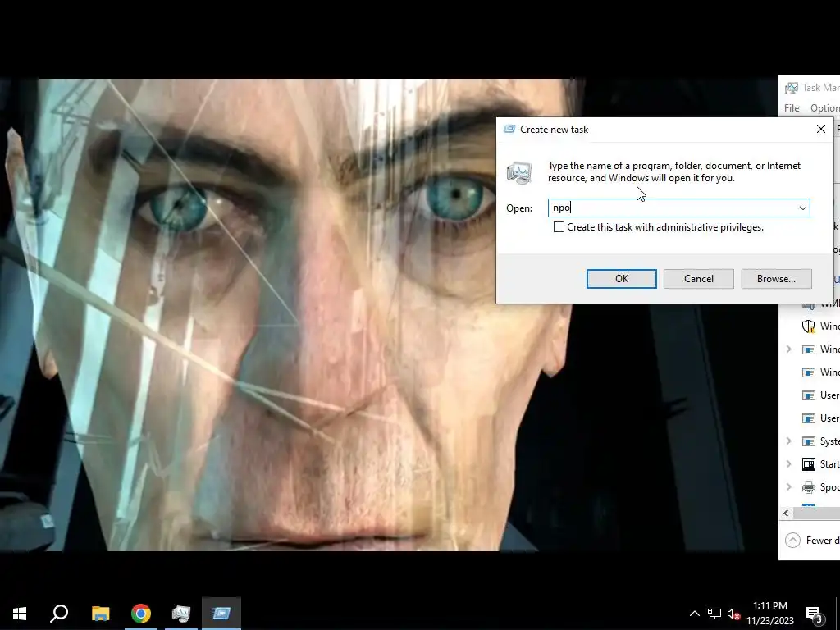Open the clock showing 1:11 PM
This screenshot has width=840, height=630.
click(769, 614)
